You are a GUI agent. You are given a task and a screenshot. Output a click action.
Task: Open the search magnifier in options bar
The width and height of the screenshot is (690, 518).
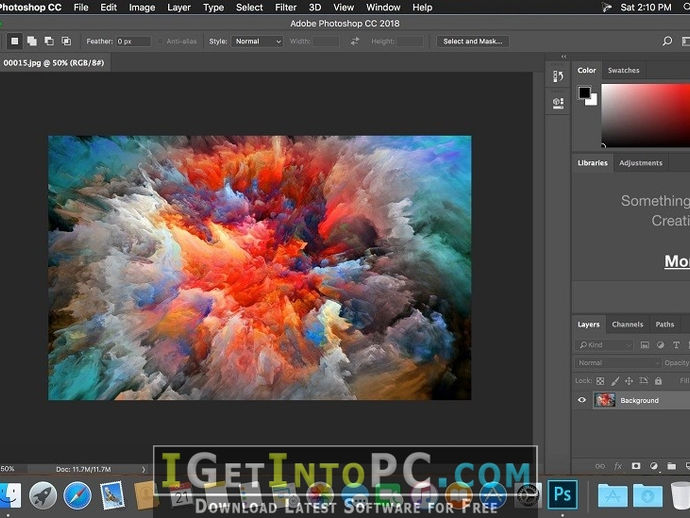[x=667, y=41]
